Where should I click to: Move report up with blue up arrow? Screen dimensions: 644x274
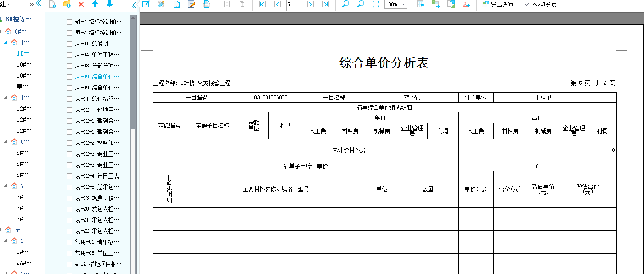(x=95, y=5)
